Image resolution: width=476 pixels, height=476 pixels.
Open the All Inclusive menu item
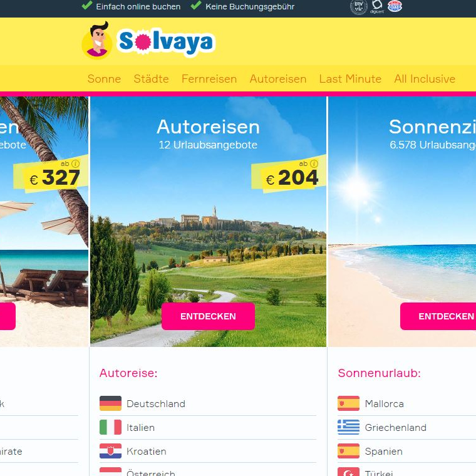pos(425,79)
